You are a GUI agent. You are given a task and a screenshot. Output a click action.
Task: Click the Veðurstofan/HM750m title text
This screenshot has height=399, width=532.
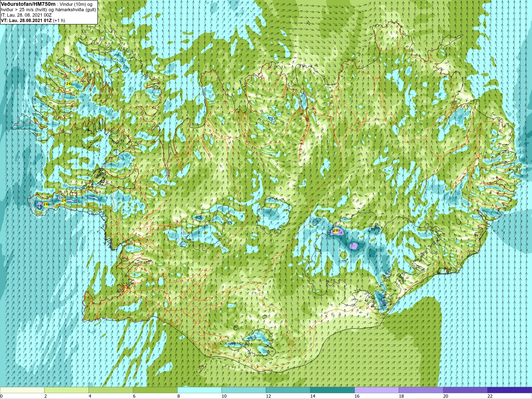[x=28, y=4]
